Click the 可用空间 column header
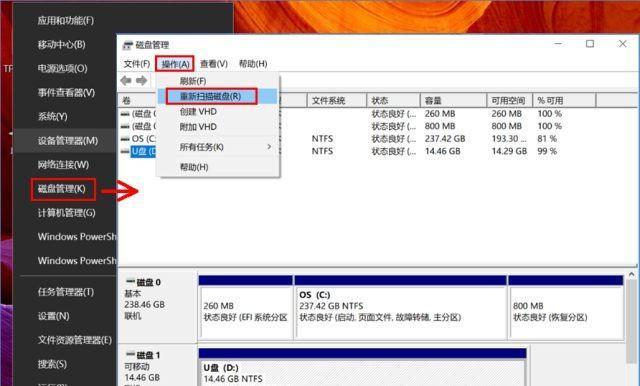The width and height of the screenshot is (640, 386). tap(509, 100)
